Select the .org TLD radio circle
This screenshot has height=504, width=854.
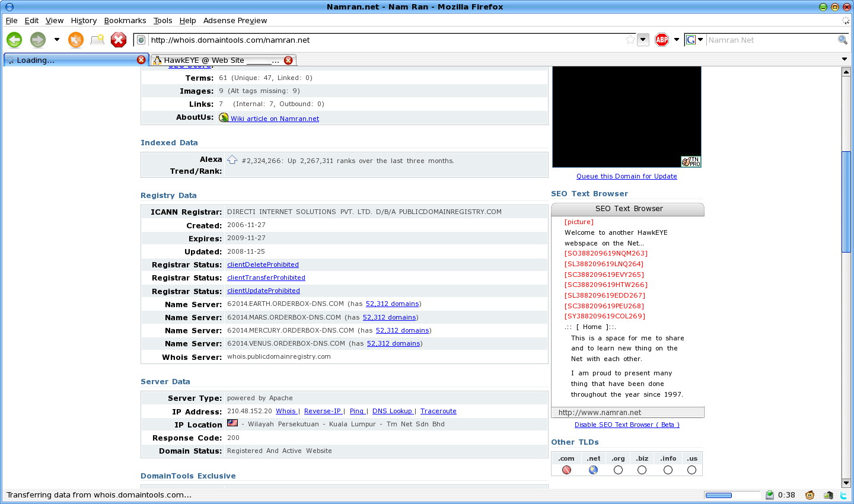(618, 470)
